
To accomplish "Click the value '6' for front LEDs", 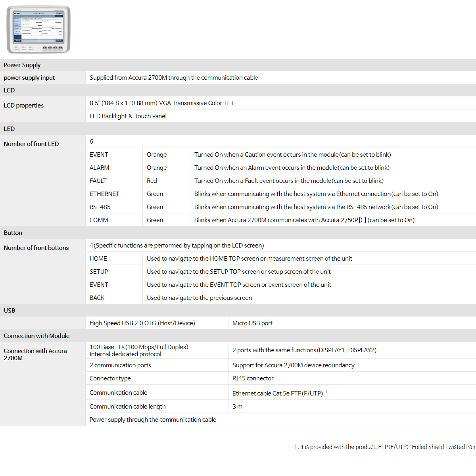I will [x=91, y=142].
